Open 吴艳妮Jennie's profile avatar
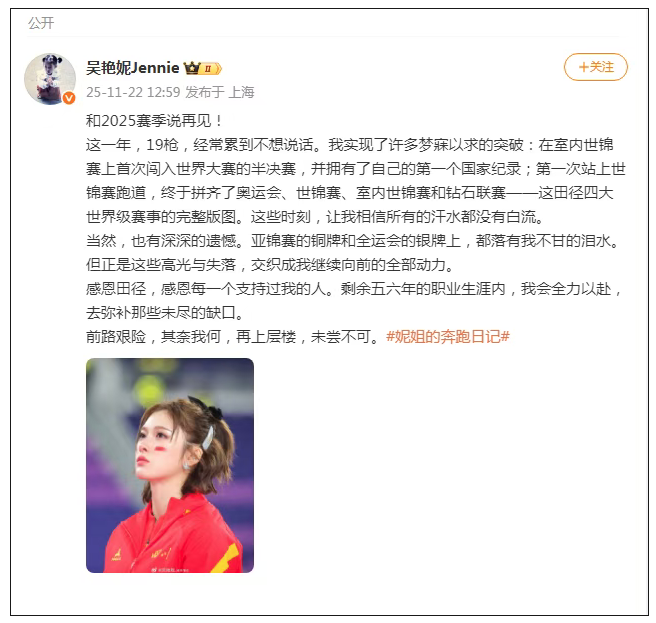The image size is (656, 623). (x=50, y=79)
